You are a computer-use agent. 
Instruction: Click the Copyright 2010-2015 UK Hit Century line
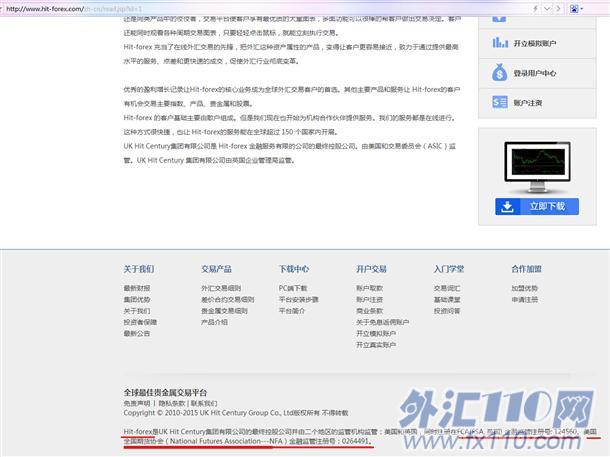pos(236,413)
